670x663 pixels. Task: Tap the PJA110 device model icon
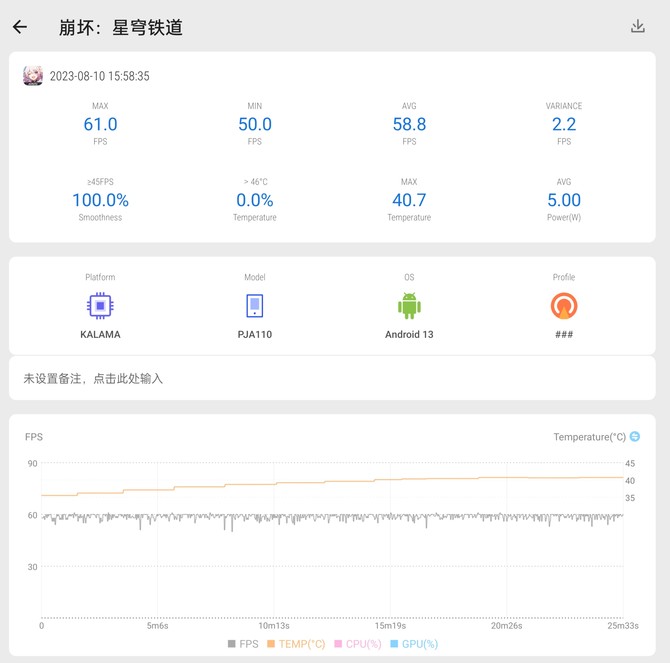click(x=255, y=305)
